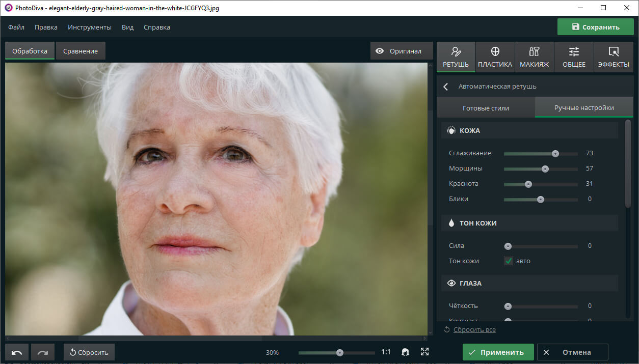Go back from Автоматическая ретушь panel

[446, 87]
